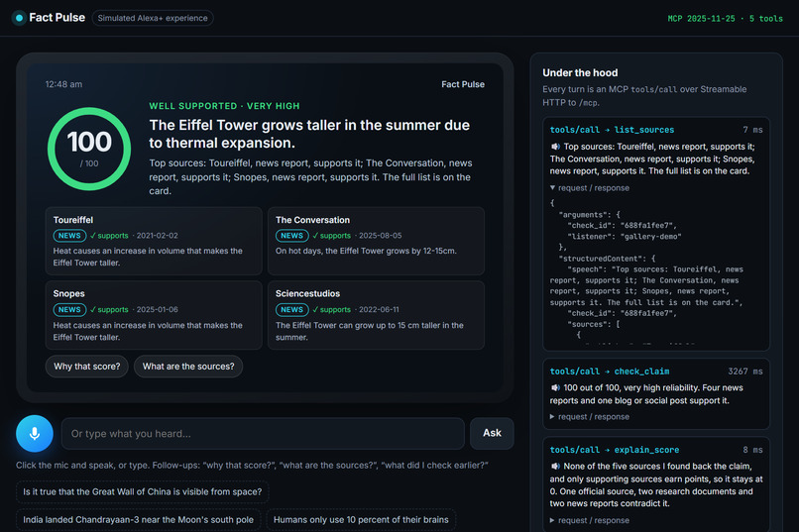Click the blue microphone button
This screenshot has height=532, width=799.
click(x=35, y=433)
